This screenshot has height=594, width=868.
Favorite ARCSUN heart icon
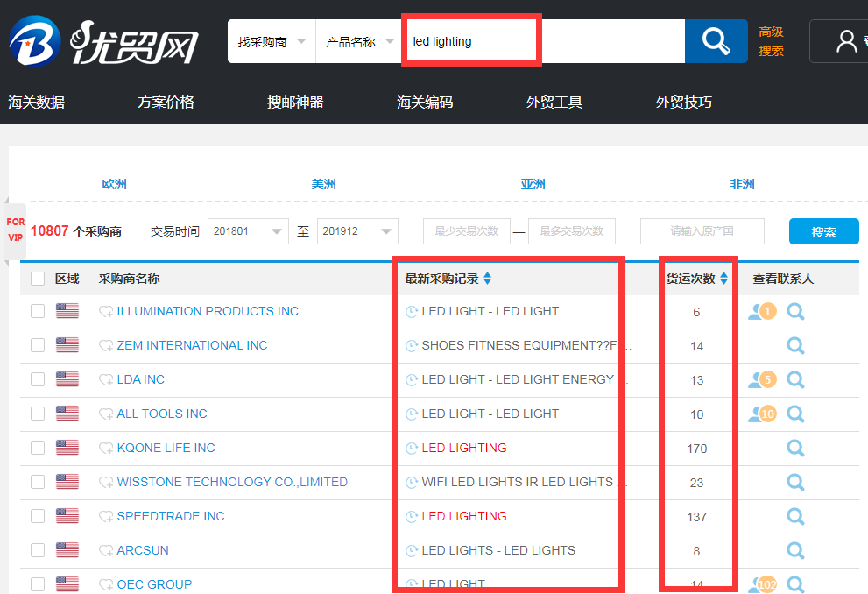106,551
